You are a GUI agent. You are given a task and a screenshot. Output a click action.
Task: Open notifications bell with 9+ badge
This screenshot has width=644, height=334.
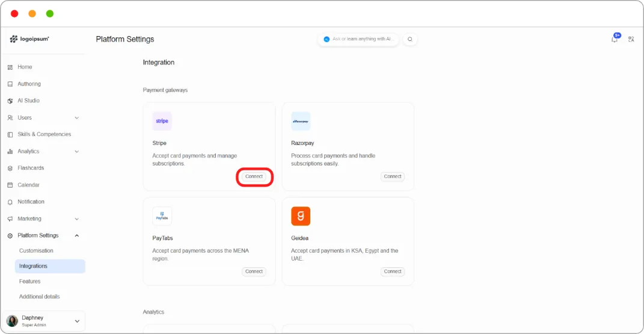pyautogui.click(x=615, y=39)
